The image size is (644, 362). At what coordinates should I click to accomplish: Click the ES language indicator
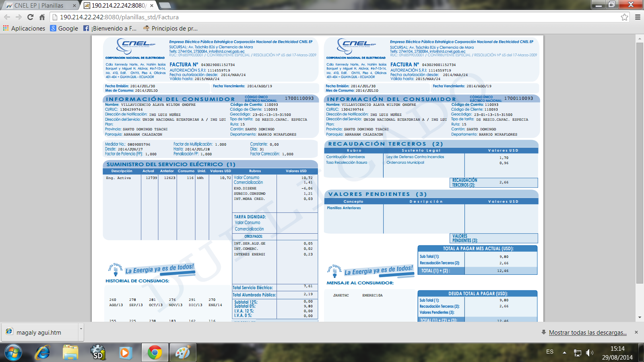tap(550, 352)
